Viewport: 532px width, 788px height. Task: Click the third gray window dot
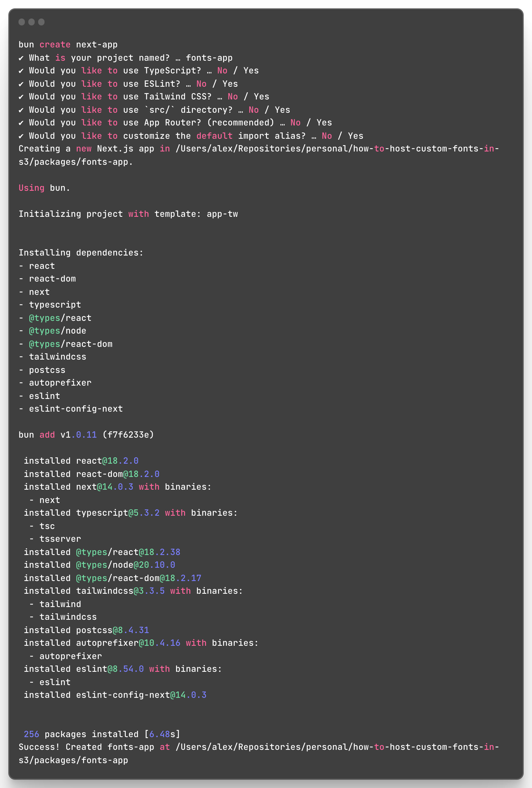click(x=41, y=22)
